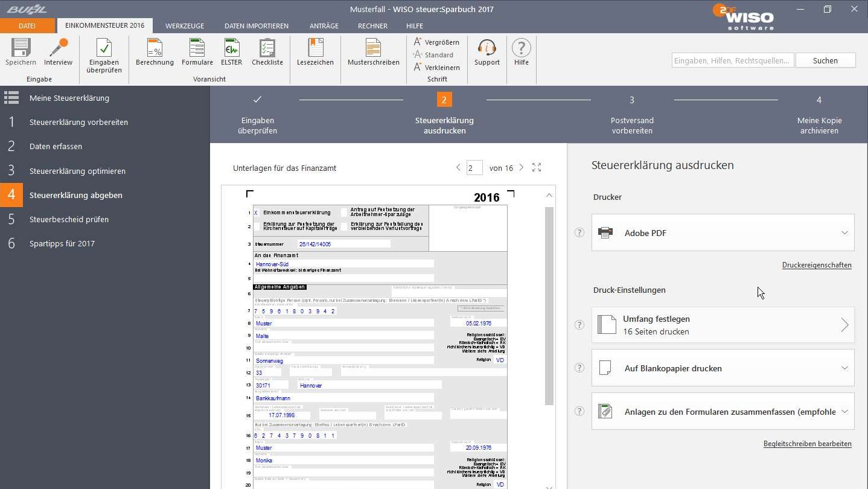This screenshot has width=868, height=489.
Task: Open Begleitschreiben bearbeiten link
Action: [808, 444]
